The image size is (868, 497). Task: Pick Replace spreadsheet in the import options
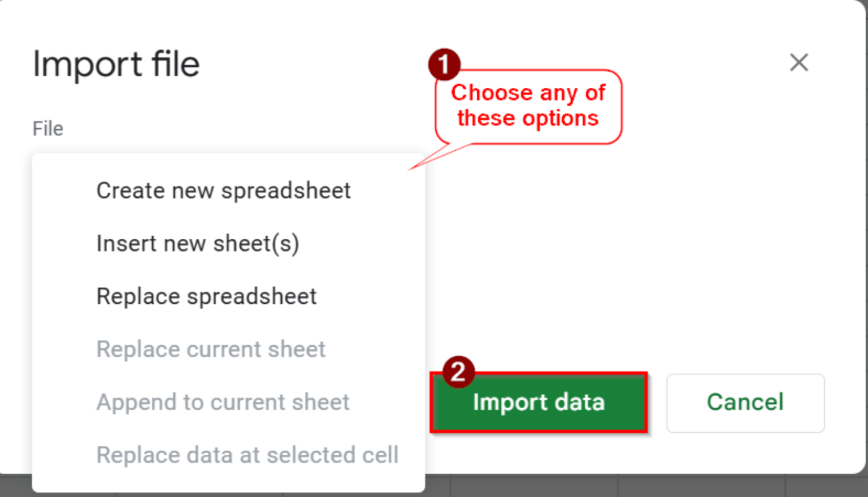(x=207, y=296)
